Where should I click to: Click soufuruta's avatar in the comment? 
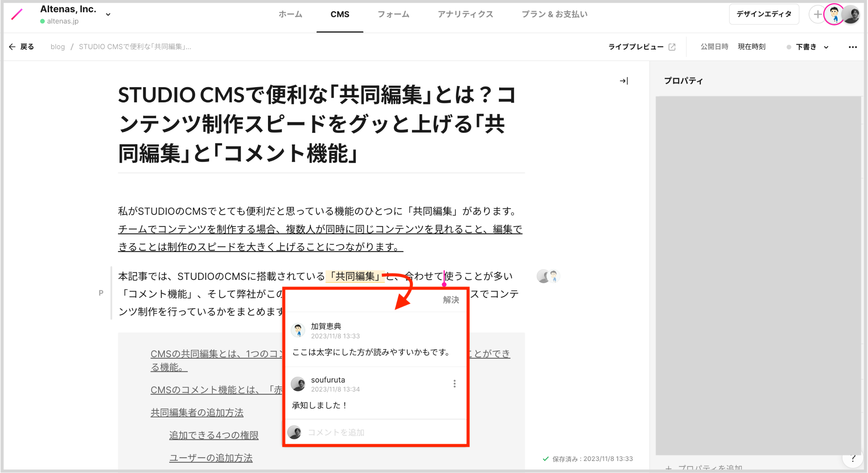(x=298, y=384)
